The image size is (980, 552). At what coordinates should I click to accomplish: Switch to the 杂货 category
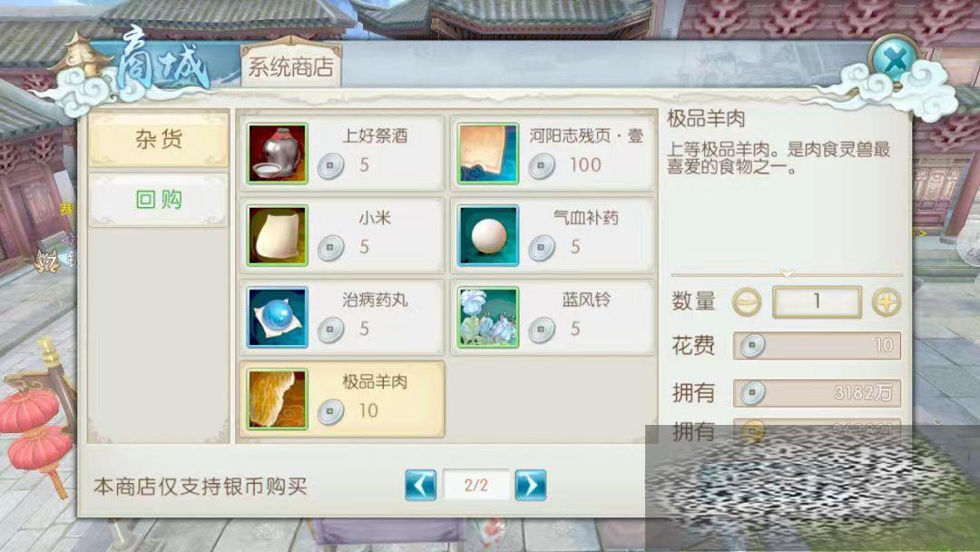[x=159, y=140]
